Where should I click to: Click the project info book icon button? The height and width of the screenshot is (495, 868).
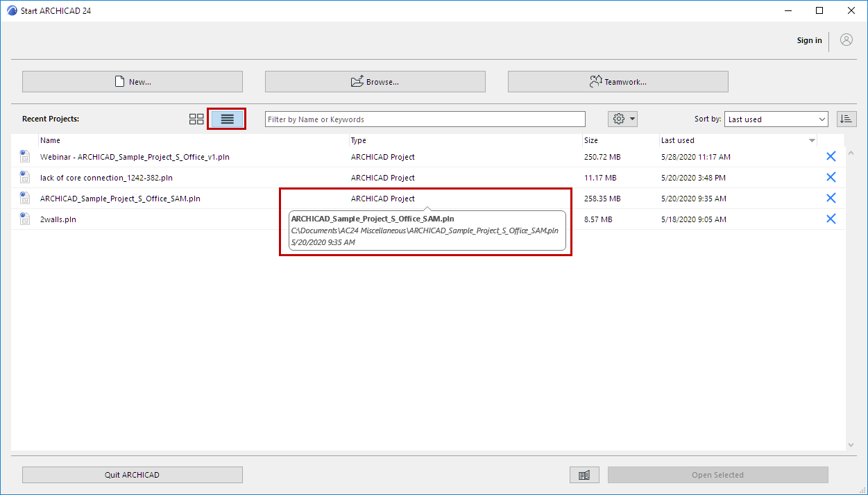(x=584, y=475)
